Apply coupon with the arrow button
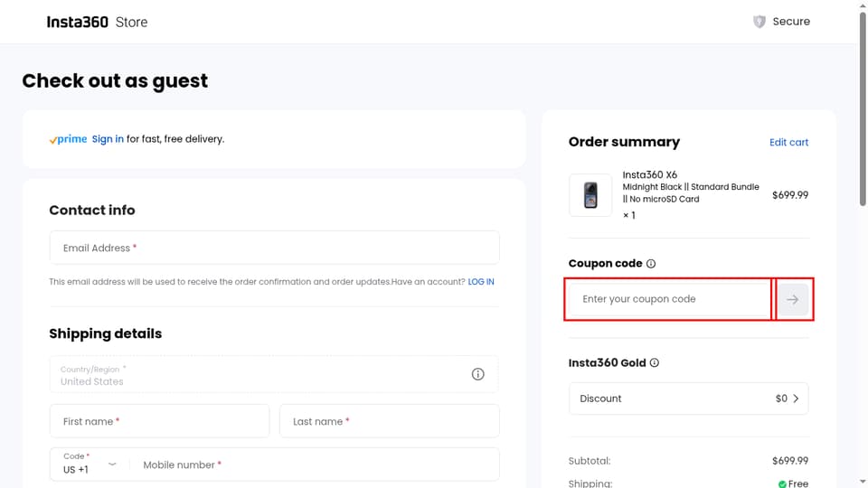Screen dimensions: 868x488 [793, 299]
